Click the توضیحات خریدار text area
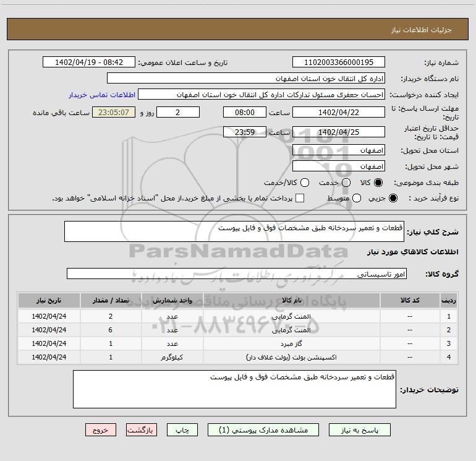This screenshot has width=476, height=461. (x=234, y=389)
